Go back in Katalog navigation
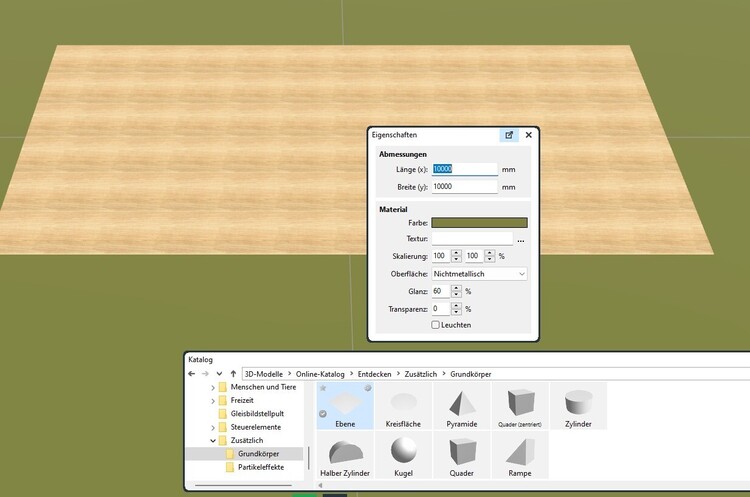Viewport: 750px width, 497px height. pos(191,374)
